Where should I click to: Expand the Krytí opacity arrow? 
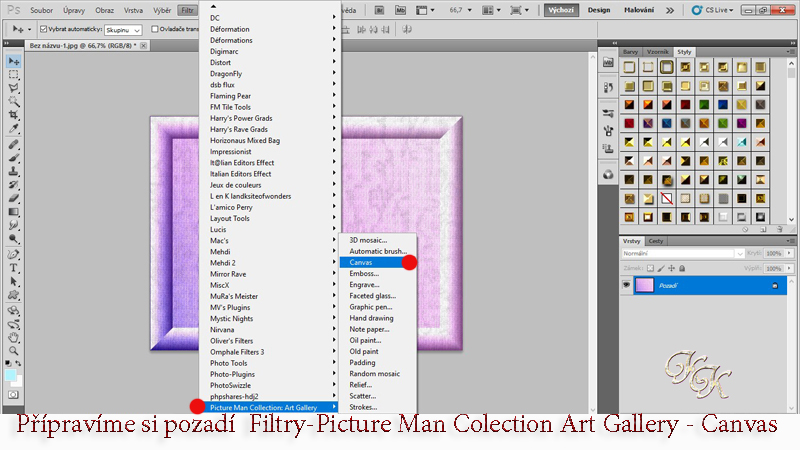tap(789, 253)
